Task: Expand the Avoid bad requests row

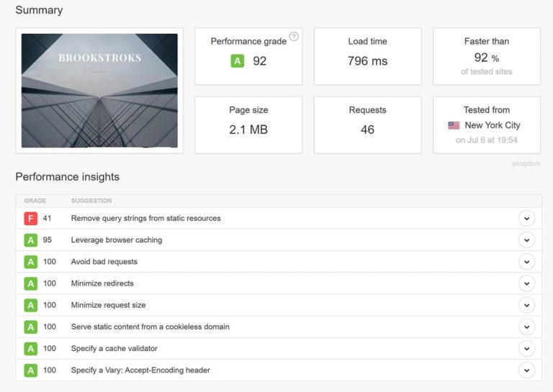Action: pyautogui.click(x=526, y=262)
